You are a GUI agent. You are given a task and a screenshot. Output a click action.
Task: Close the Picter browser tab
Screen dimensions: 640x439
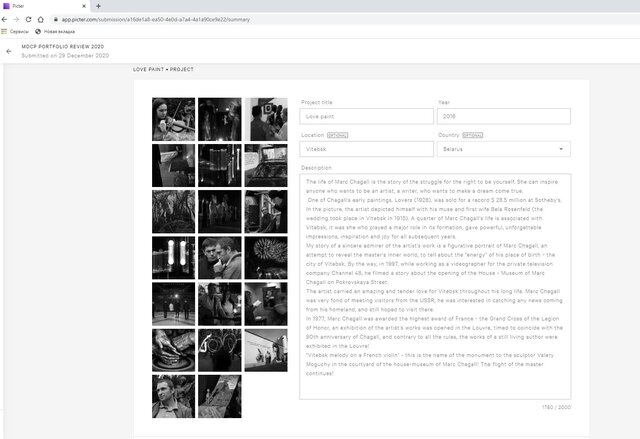coord(84,6)
